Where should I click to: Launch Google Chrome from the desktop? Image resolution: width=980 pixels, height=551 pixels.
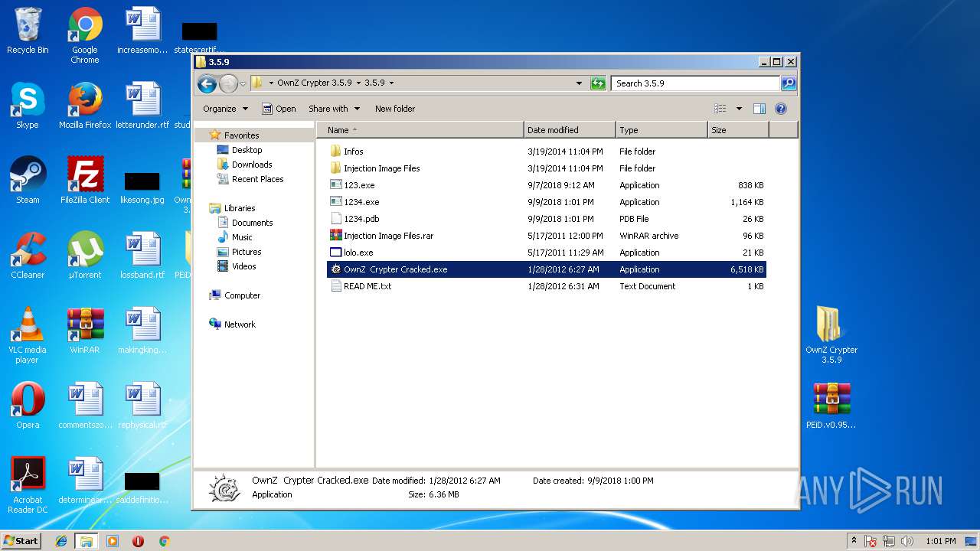click(85, 36)
